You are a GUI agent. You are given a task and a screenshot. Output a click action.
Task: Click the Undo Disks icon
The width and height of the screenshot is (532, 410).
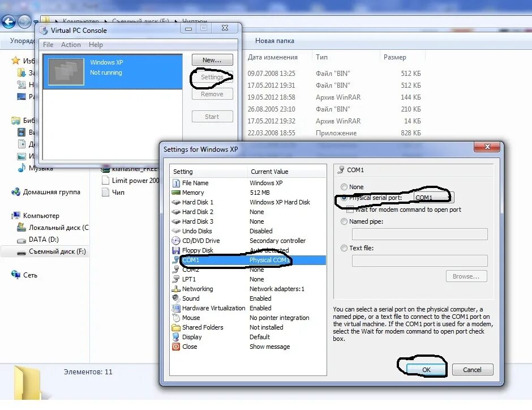(176, 231)
